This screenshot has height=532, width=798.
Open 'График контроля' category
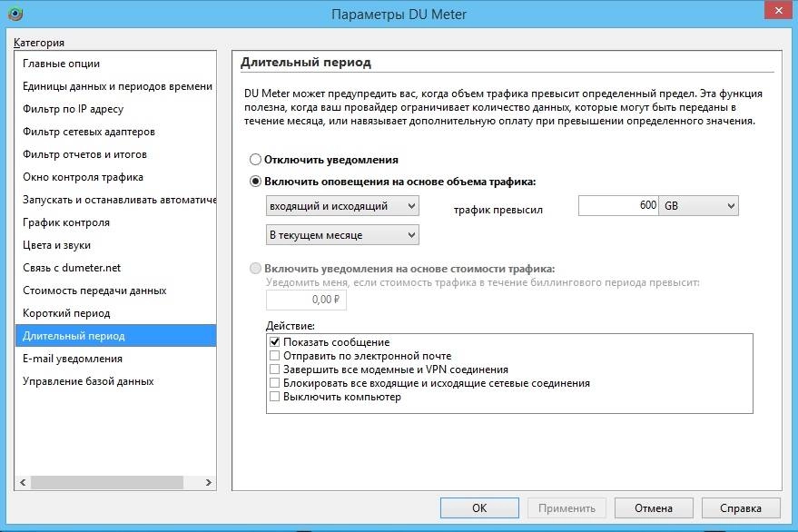(x=116, y=222)
